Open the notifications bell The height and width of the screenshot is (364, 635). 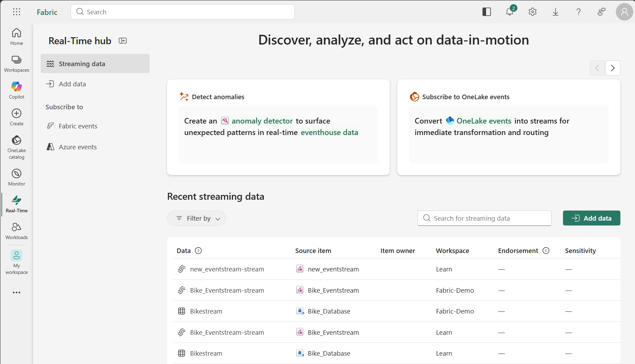[510, 12]
